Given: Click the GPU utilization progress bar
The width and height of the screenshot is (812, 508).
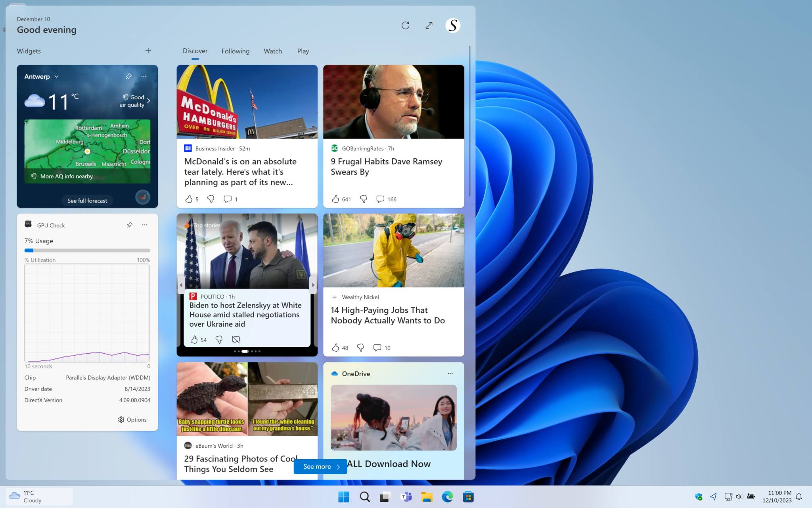Looking at the screenshot, I should click(87, 250).
